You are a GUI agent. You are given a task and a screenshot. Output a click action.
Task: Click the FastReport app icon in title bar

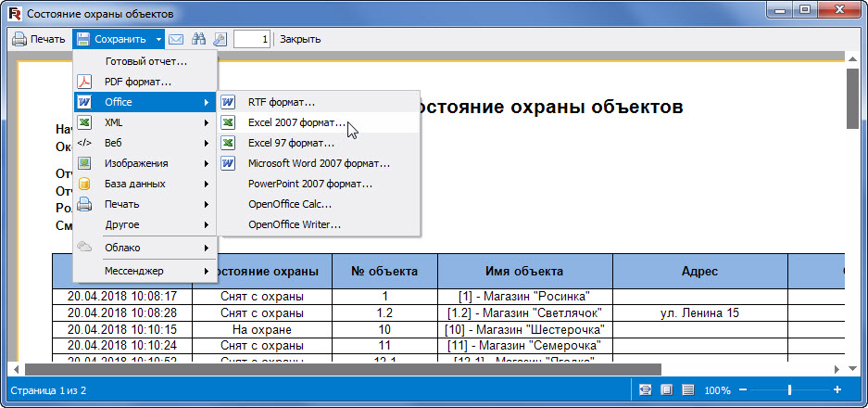[15, 13]
